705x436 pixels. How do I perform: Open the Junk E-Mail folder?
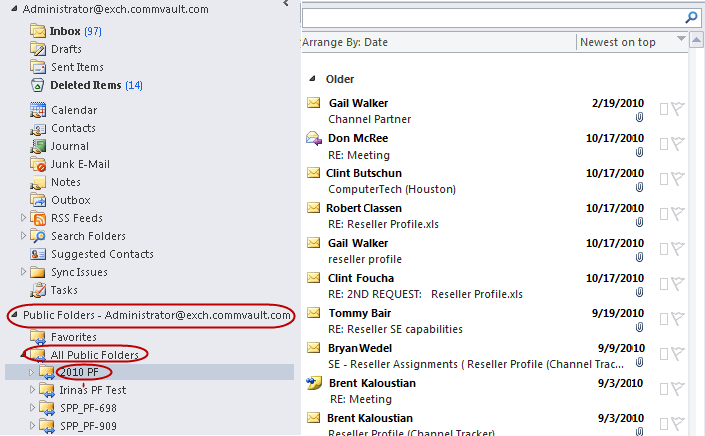[x=80, y=164]
